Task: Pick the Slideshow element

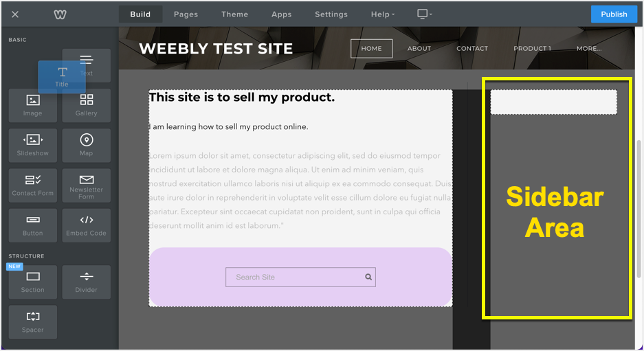Action: pyautogui.click(x=32, y=145)
